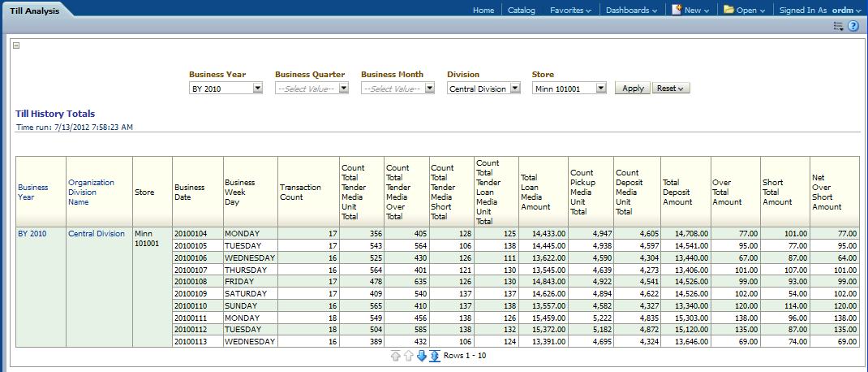Open the Store dropdown
Viewport: 868px width, 372px height.
coord(601,89)
